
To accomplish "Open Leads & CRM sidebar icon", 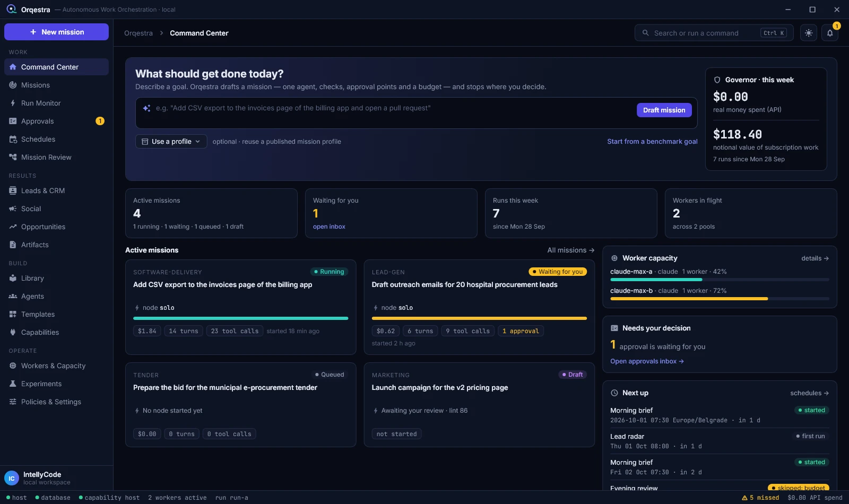I will click(13, 190).
